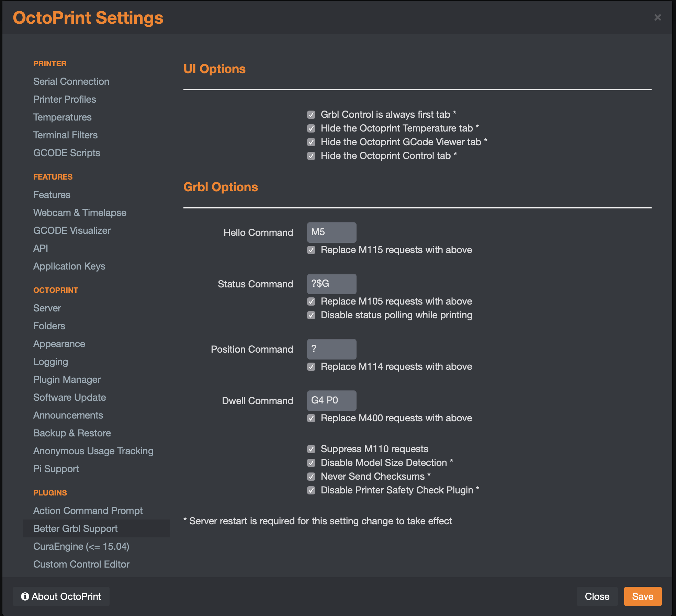Open Printer Profiles settings
Viewport: 676px width, 616px height.
click(65, 99)
